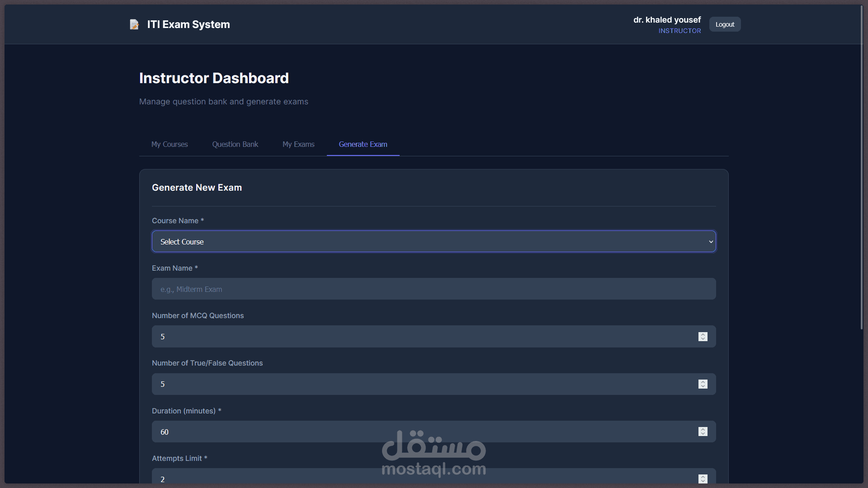Decrease the exam duration in minutes

[703, 434]
